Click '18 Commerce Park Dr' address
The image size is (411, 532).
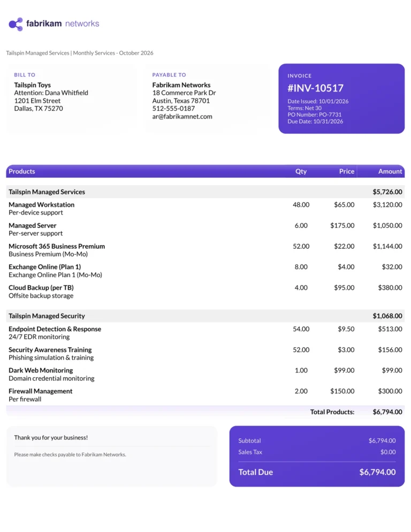[184, 93]
